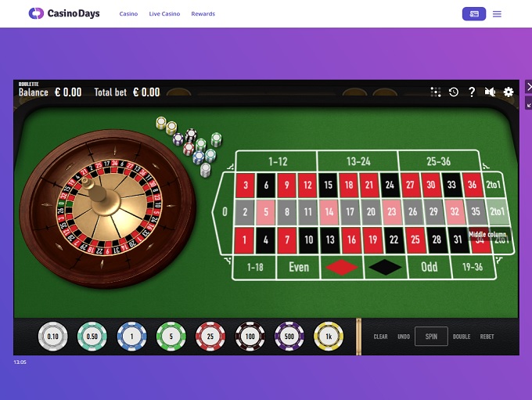
Task: Open the Live Casino menu item
Action: click(164, 14)
